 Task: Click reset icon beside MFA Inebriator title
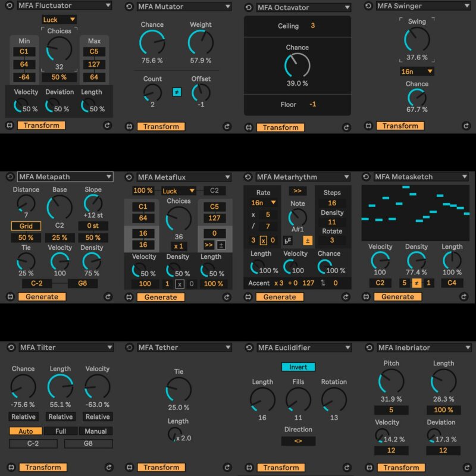click(369, 347)
